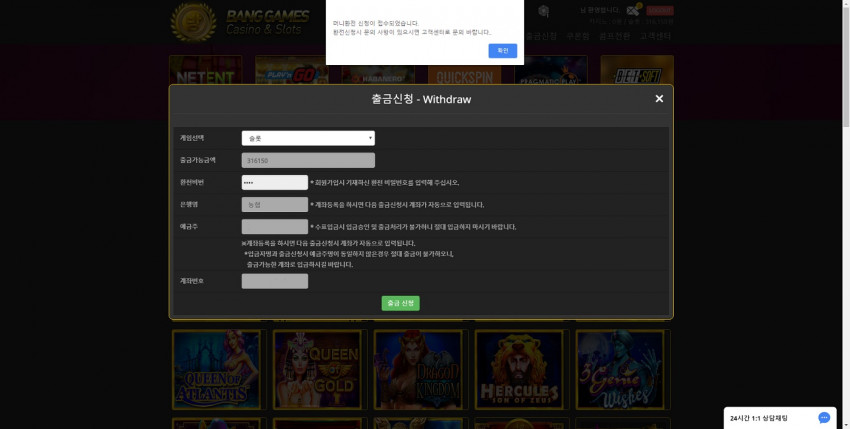The height and width of the screenshot is (429, 850).
Task: Close the Withdraw dialog with the X icon
Action: 659,99
